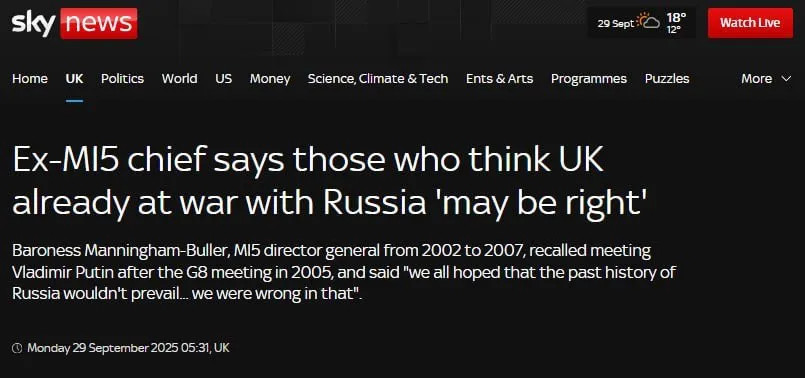This screenshot has width=805, height=378.
Task: Open the Politics section
Action: [122, 79]
